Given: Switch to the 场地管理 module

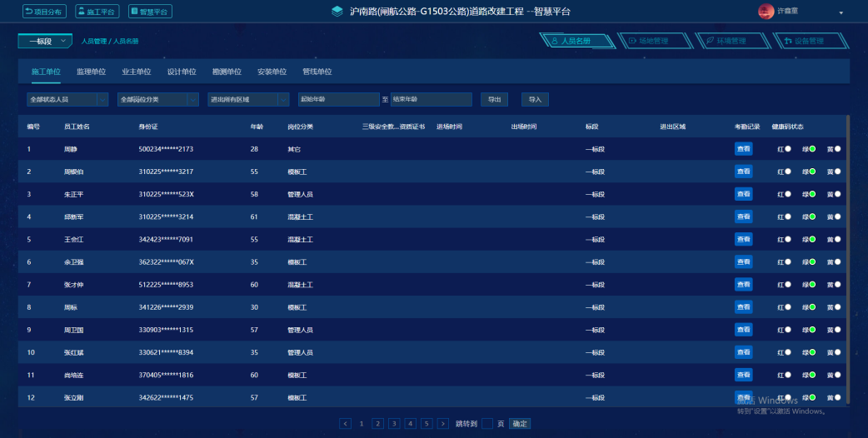Looking at the screenshot, I should (654, 41).
